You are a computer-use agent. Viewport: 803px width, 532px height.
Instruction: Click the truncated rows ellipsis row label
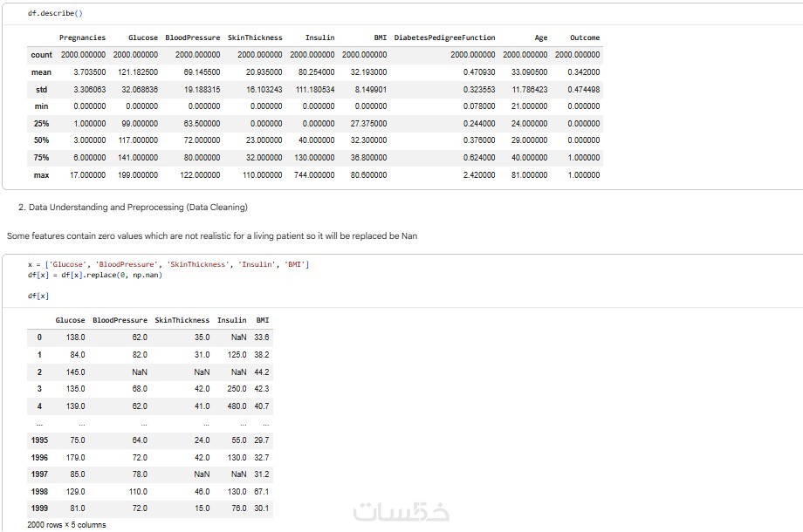(x=39, y=423)
